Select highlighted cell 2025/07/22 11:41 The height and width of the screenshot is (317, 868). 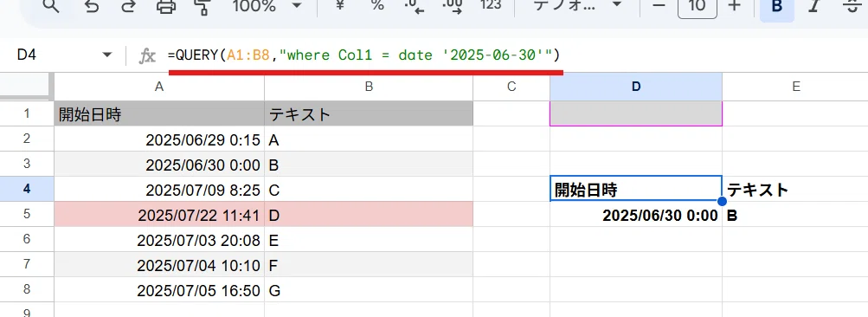[159, 214]
